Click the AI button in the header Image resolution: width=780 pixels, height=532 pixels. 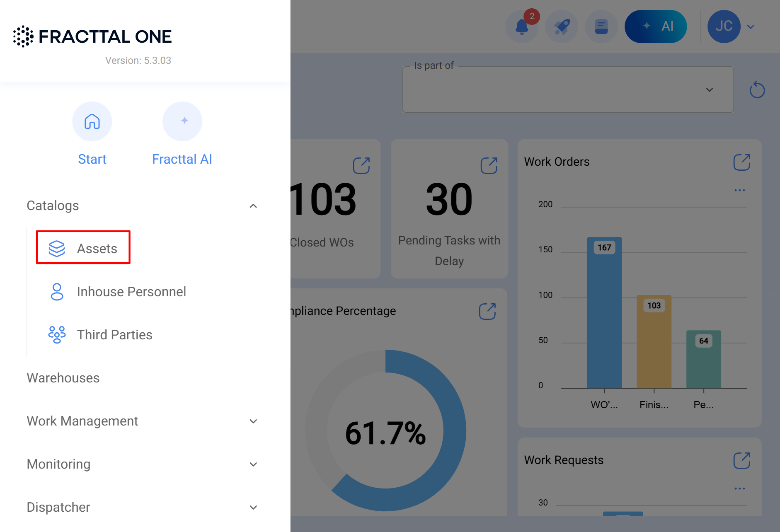[x=656, y=26]
